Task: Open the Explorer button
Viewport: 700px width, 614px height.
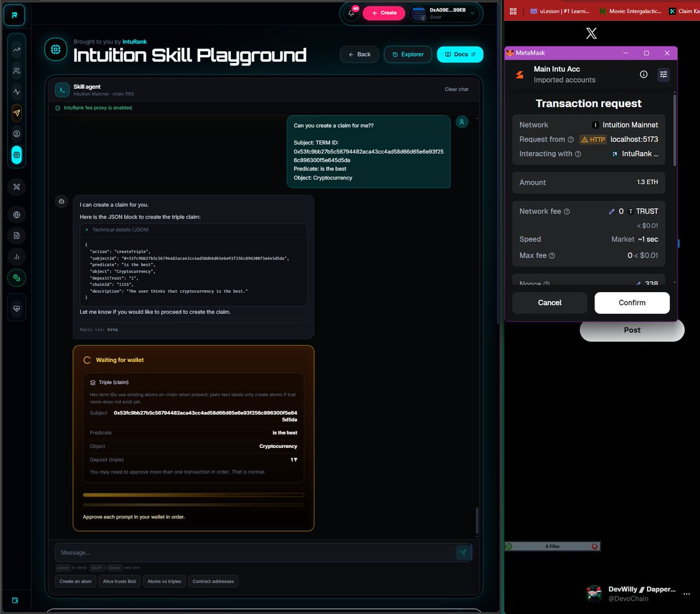Action: tap(408, 54)
